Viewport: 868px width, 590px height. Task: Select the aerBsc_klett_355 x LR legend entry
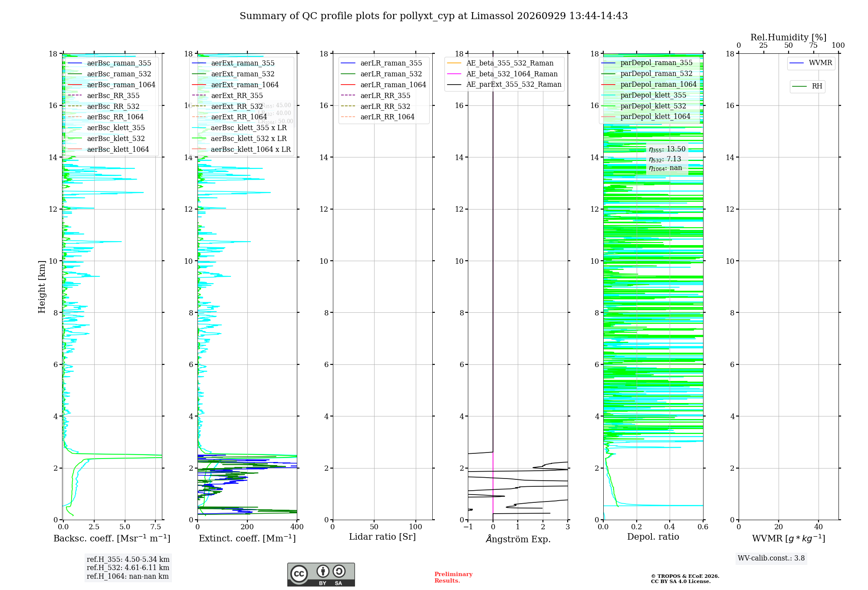pos(239,128)
